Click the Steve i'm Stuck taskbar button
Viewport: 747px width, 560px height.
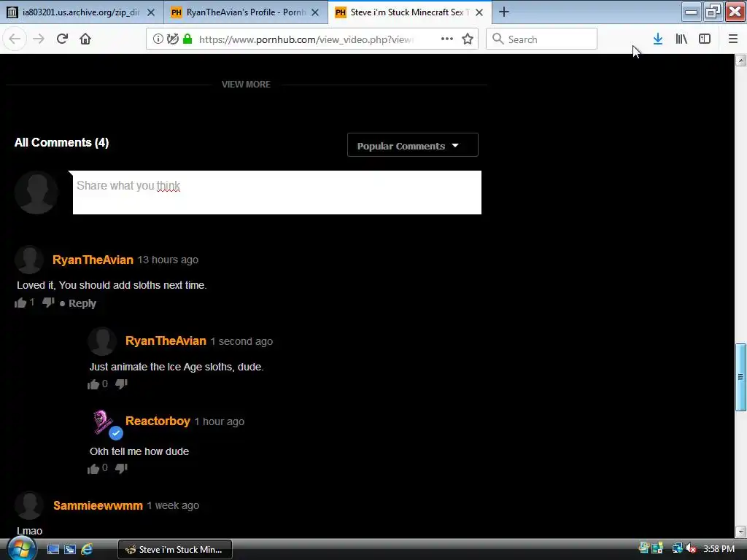click(x=174, y=550)
